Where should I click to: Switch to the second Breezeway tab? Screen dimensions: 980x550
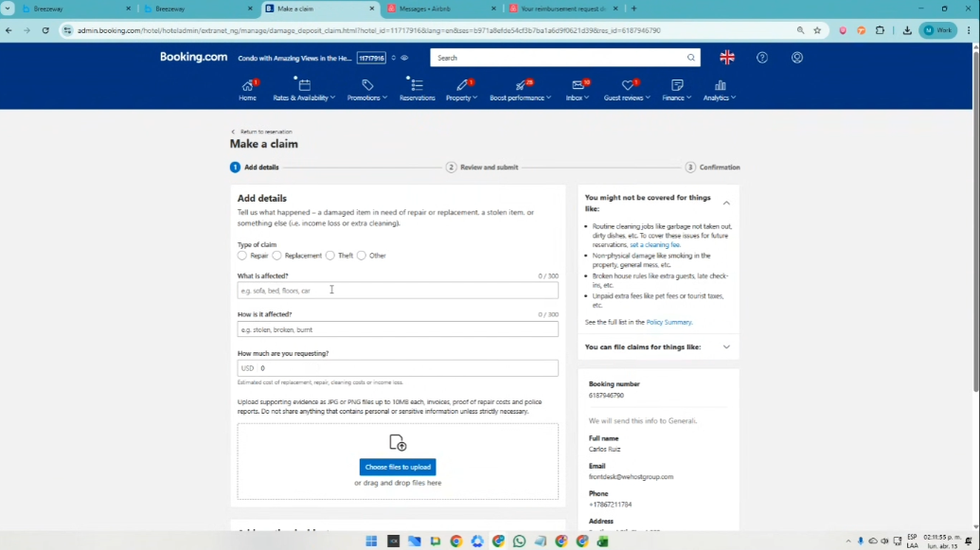(197, 9)
